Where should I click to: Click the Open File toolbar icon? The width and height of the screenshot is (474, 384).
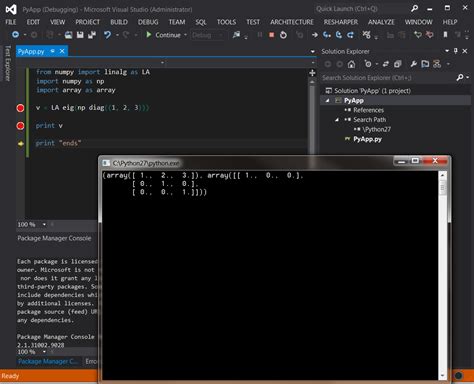69,35
